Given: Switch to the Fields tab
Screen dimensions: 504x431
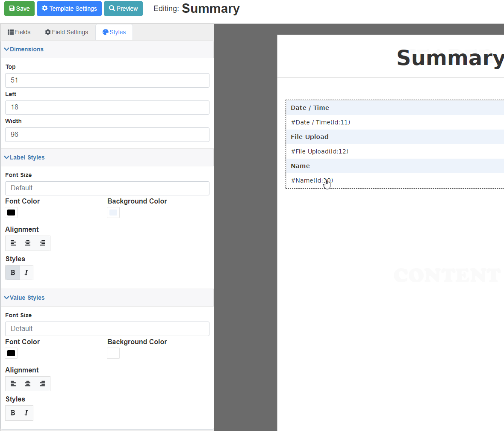Looking at the screenshot, I should pos(19,32).
